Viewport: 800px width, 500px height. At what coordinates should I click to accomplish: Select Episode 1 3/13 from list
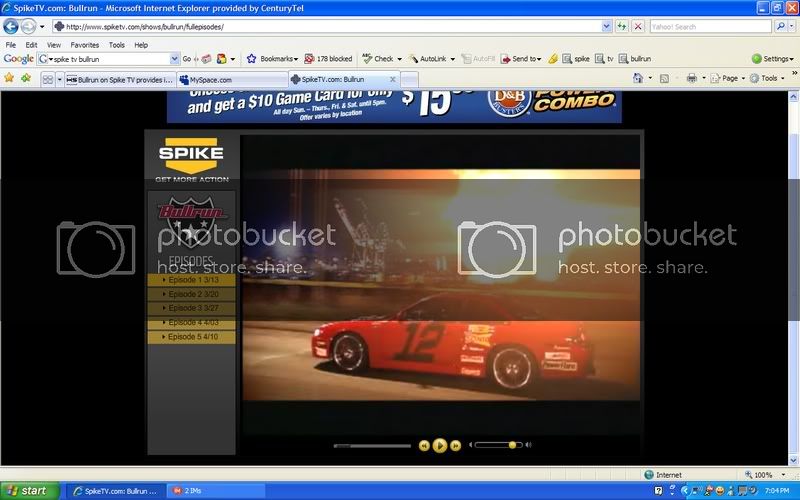point(191,280)
